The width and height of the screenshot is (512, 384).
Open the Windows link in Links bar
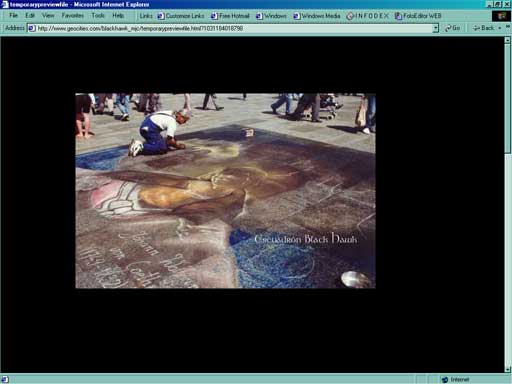point(271,16)
